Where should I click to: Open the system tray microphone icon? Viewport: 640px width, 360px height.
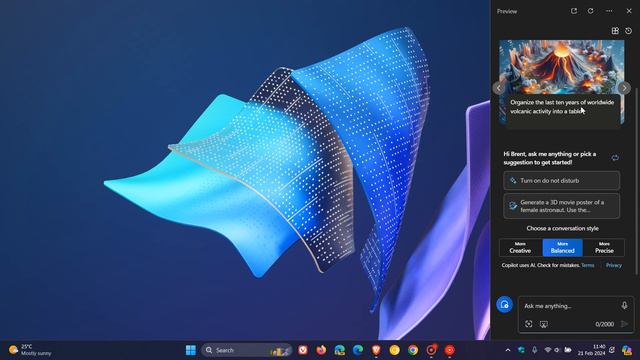point(534,350)
